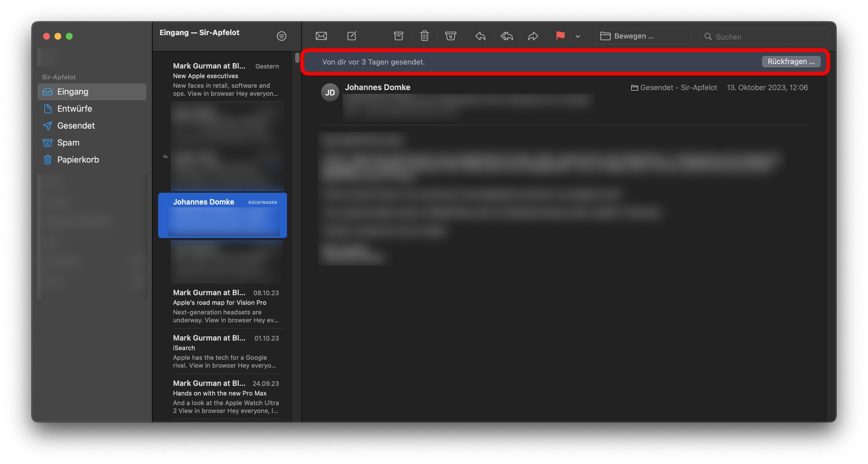Viewport: 868px width, 464px height.
Task: Archive the selected message
Action: (398, 36)
